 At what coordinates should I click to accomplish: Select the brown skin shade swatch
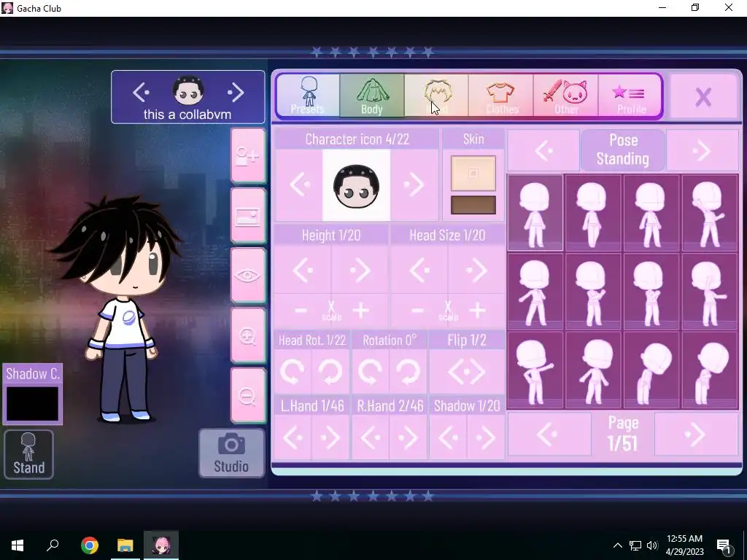pos(473,205)
